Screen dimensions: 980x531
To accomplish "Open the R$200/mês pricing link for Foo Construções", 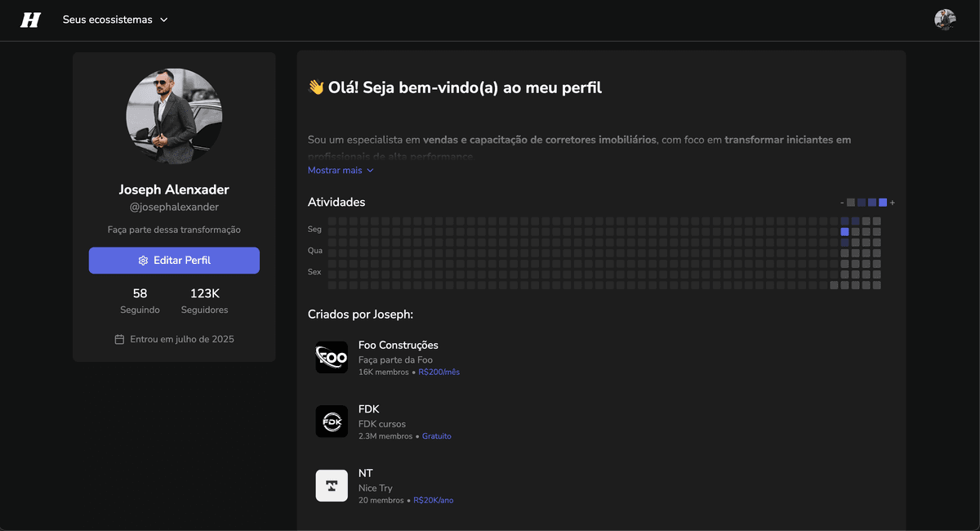I will click(x=438, y=372).
